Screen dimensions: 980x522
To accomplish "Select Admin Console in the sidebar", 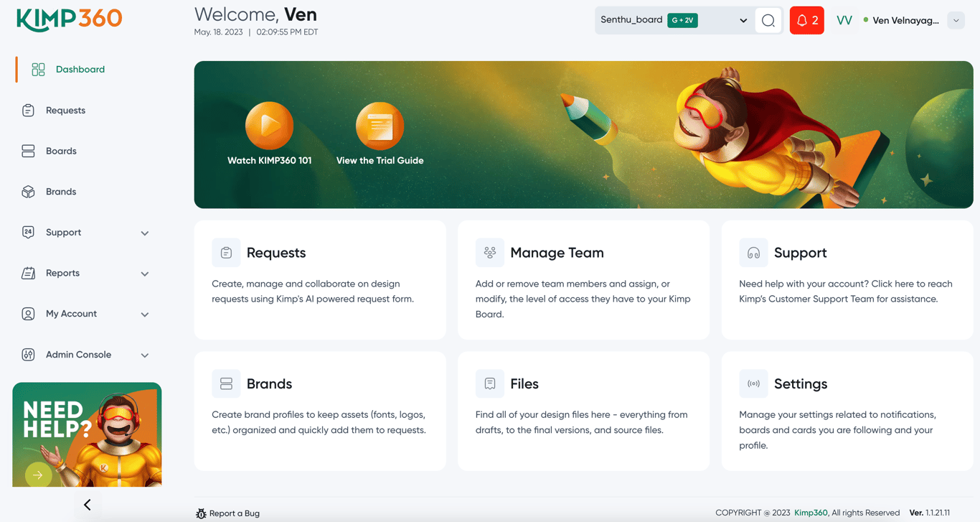I will [78, 355].
